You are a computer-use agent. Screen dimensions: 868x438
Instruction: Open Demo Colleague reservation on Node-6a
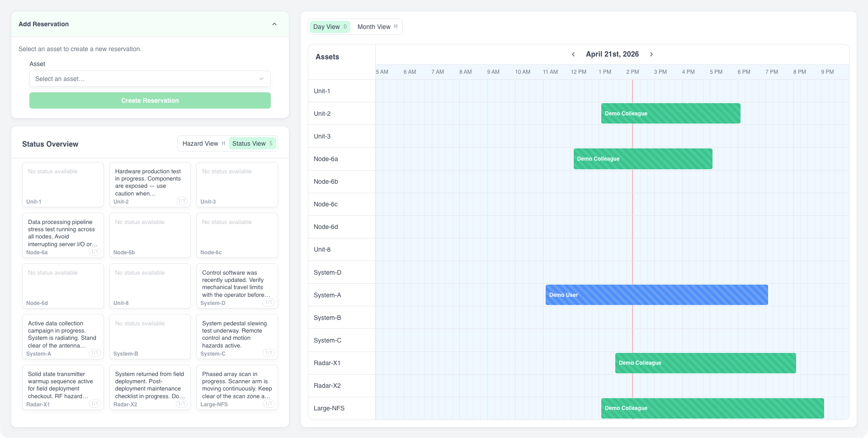[643, 159]
